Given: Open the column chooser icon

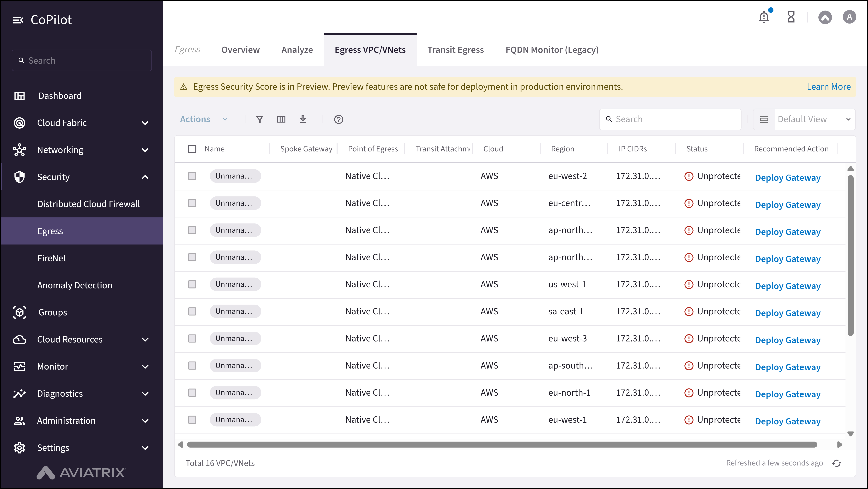Looking at the screenshot, I should point(281,119).
